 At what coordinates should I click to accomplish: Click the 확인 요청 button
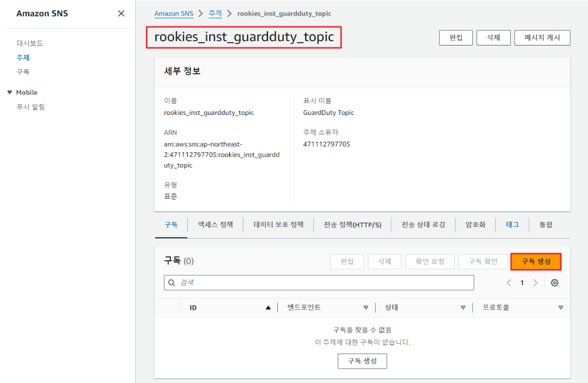pos(430,261)
